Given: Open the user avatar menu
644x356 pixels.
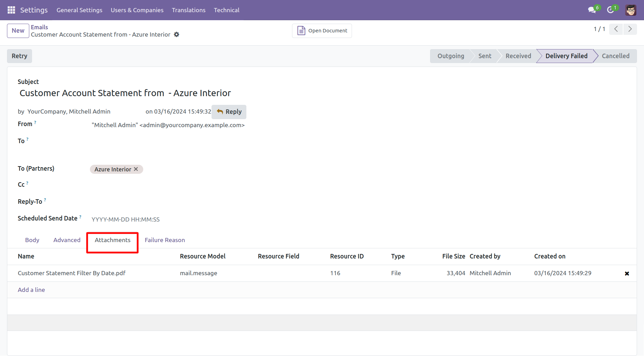Looking at the screenshot, I should pos(631,10).
